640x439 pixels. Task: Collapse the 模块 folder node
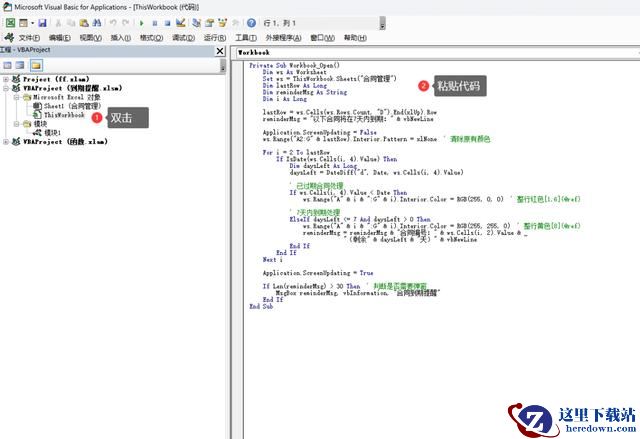16,124
